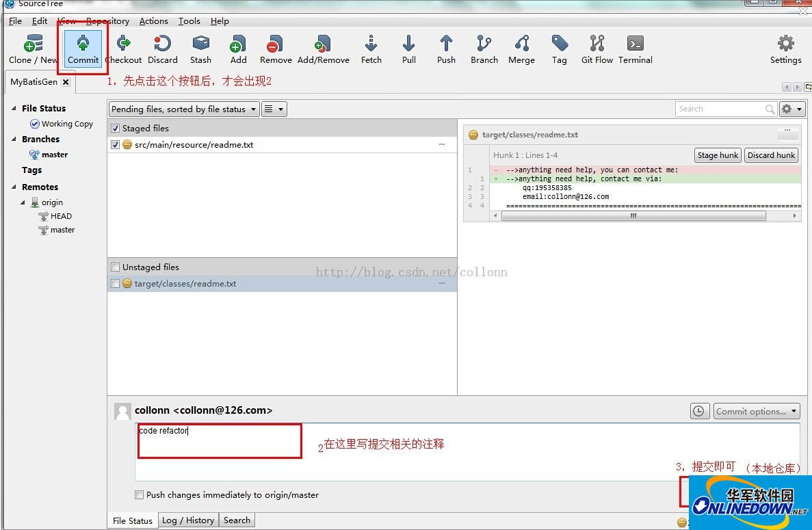Click the diff horizontal scrollbar thumb
Screen dimensions: 812x530
[633, 216]
